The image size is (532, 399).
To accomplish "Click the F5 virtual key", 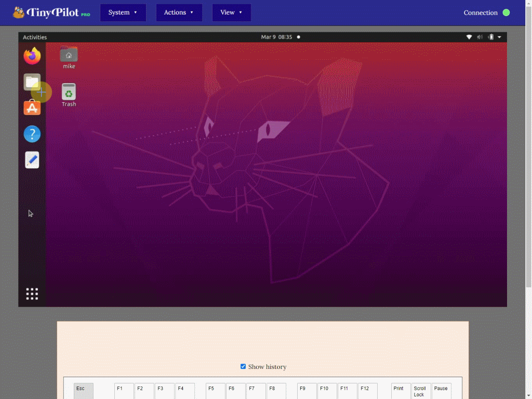I will 216,391.
